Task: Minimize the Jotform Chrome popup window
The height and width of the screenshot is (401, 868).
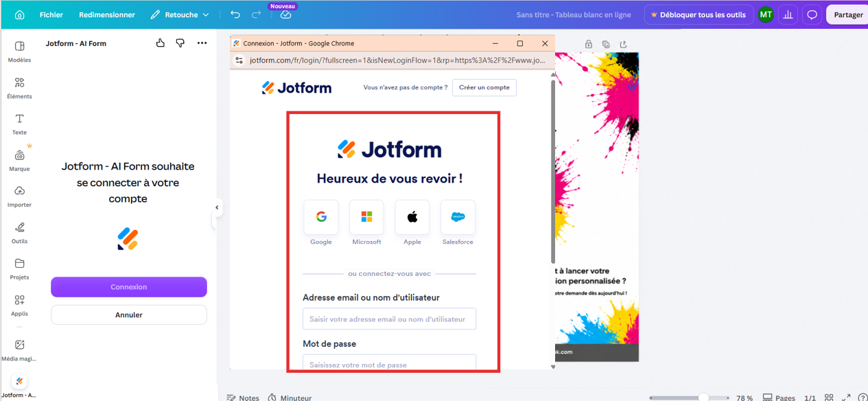Action: 495,43
